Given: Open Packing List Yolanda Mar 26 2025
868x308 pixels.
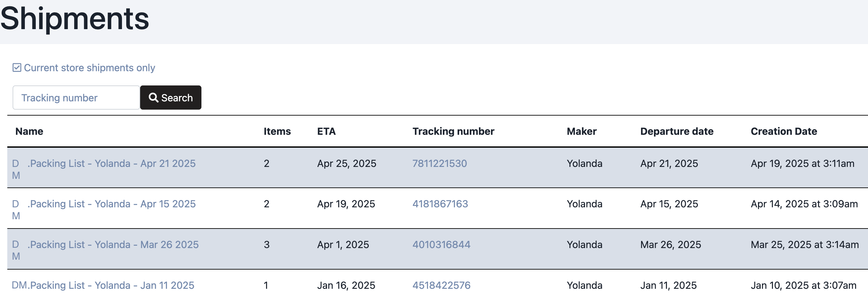Looking at the screenshot, I should point(113,245).
